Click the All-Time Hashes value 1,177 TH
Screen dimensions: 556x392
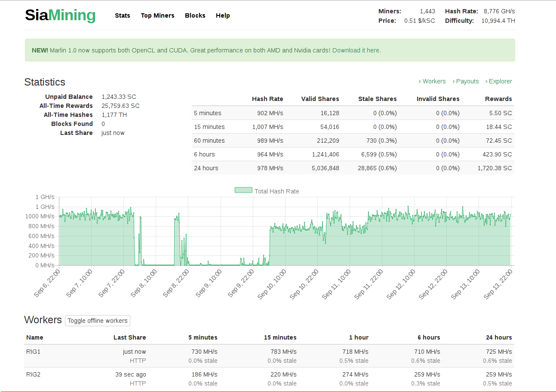click(114, 115)
